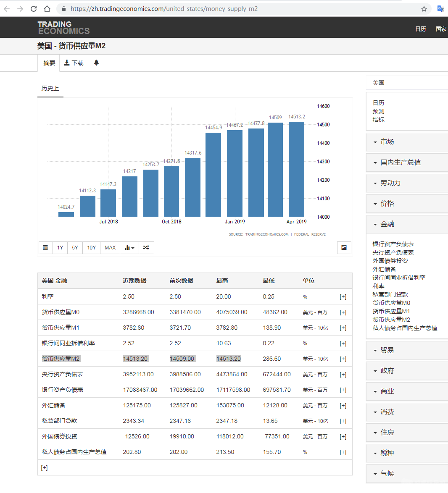448x493 pixels.
Task: Expand the 政府 sidebar section
Action: click(407, 371)
